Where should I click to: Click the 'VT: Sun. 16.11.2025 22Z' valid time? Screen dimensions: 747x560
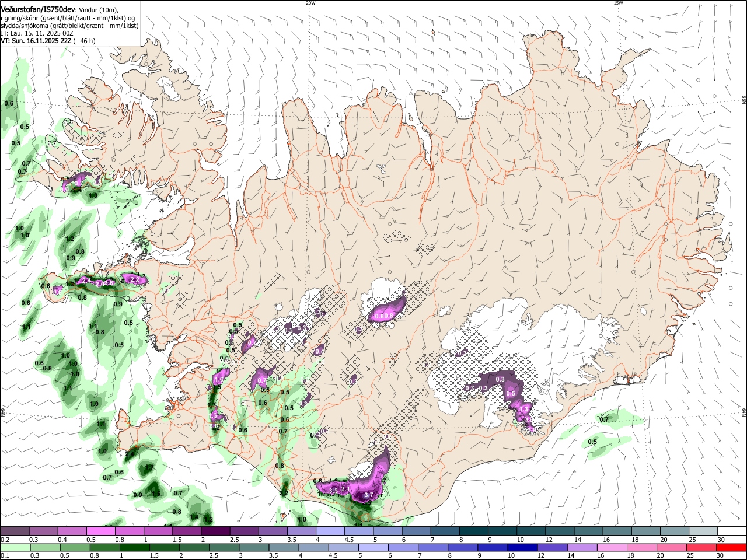coord(36,41)
